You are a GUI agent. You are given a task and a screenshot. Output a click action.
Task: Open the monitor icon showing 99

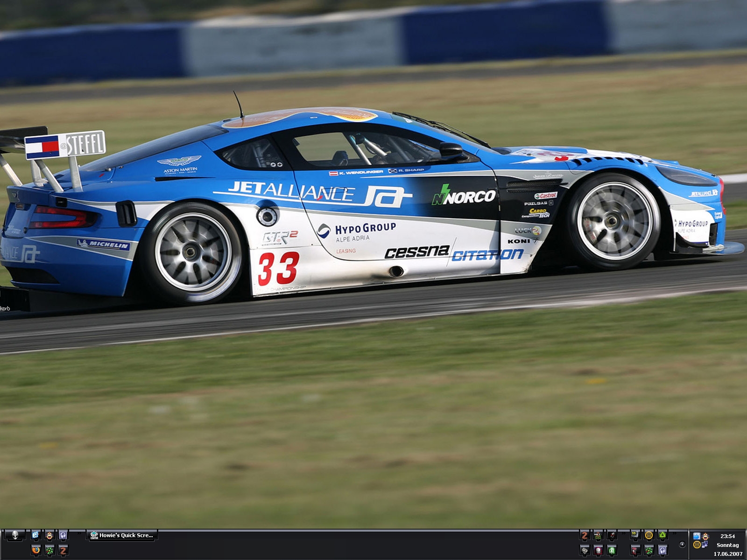pos(635,535)
